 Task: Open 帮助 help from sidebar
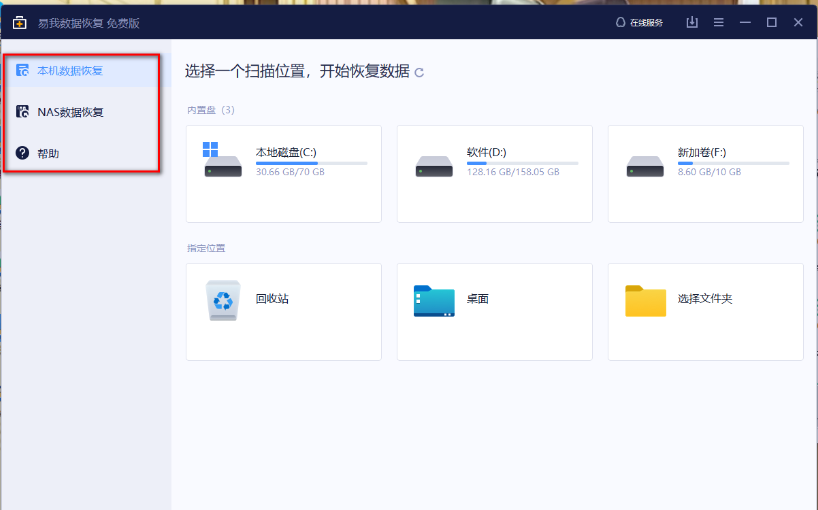coord(48,153)
